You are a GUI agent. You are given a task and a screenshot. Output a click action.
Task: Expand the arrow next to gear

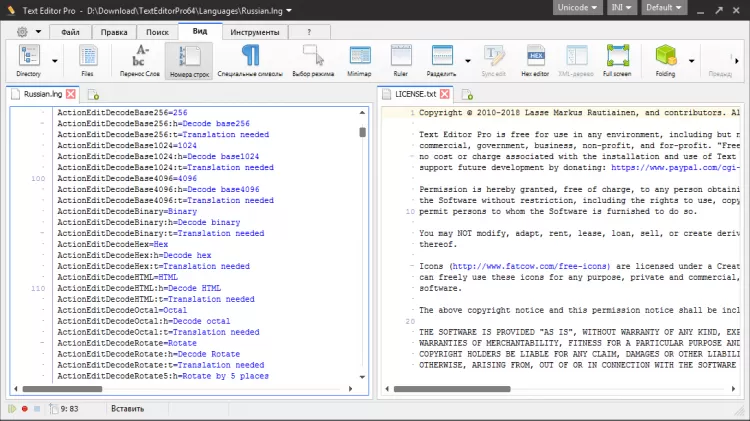point(38,32)
